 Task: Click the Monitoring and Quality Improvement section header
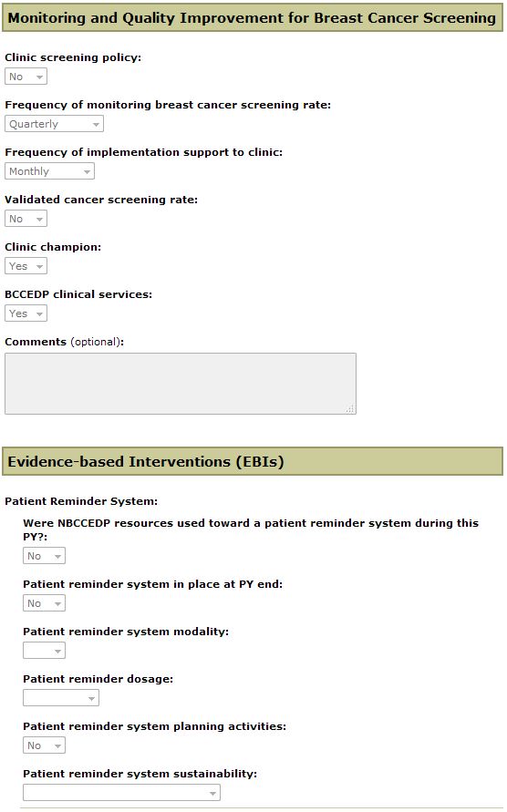pos(253,17)
